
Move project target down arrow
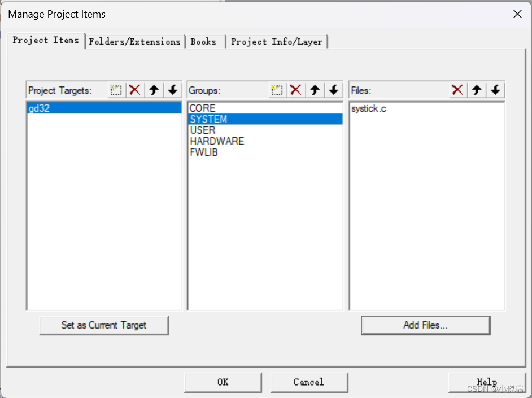point(173,90)
